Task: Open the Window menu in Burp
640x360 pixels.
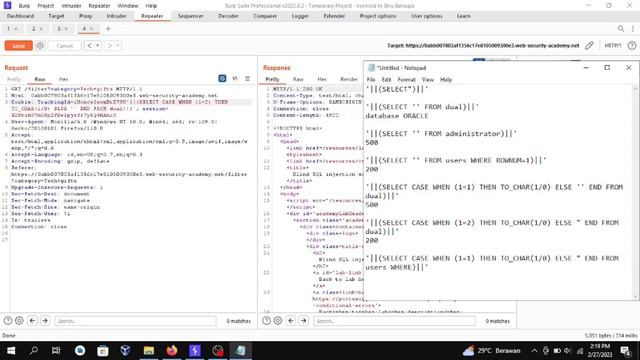Action: tap(127, 6)
